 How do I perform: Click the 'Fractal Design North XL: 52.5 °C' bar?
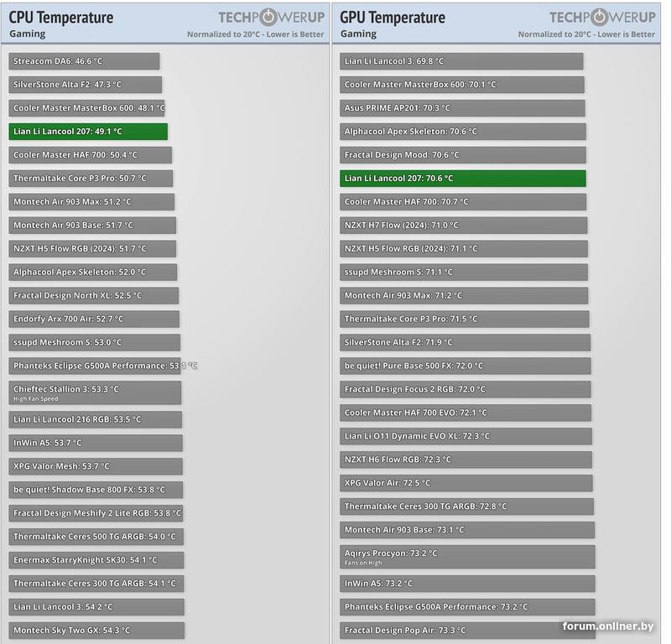94,296
